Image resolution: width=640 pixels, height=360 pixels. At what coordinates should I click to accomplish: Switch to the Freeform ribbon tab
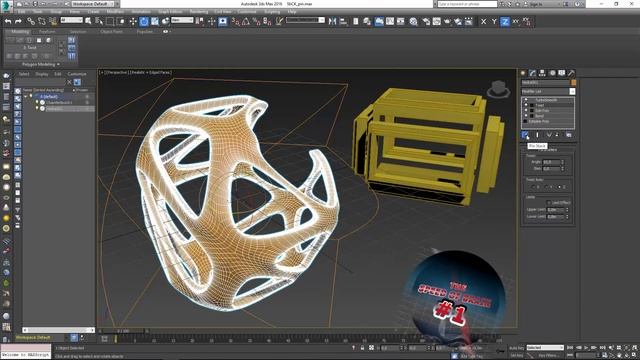tap(47, 31)
